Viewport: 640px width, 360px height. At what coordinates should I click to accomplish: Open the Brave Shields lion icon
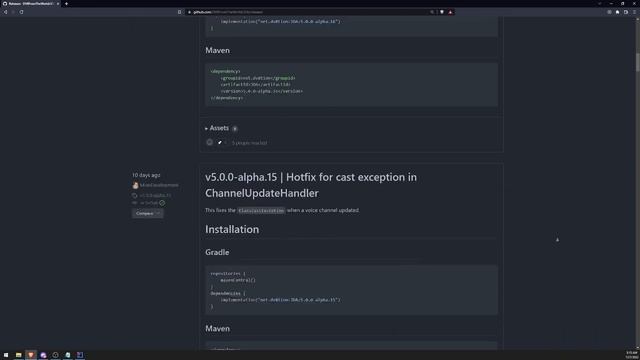click(x=442, y=12)
